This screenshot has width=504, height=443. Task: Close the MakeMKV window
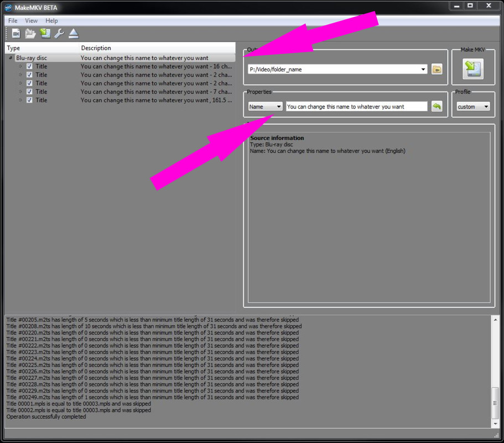489,6
